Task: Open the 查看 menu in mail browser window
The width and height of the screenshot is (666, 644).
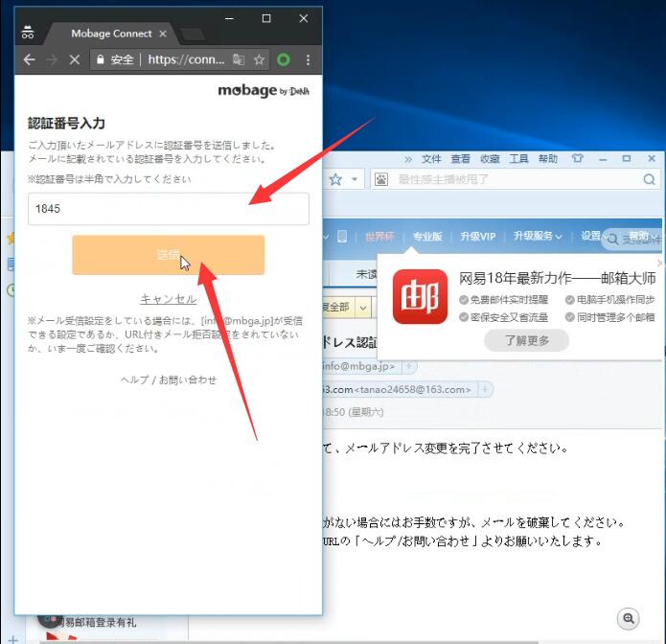Action: [460, 159]
